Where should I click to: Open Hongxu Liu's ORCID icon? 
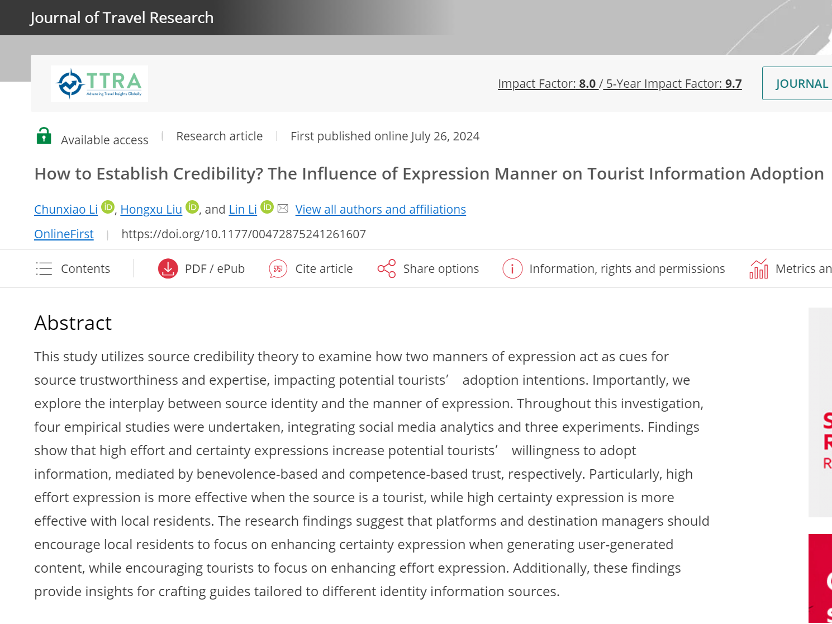point(192,208)
